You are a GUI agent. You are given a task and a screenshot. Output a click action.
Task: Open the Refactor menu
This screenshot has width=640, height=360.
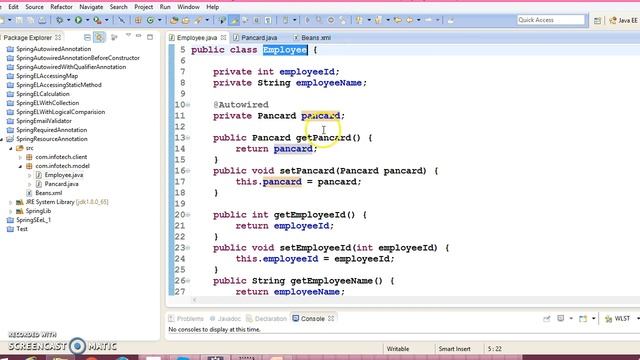[x=61, y=7]
